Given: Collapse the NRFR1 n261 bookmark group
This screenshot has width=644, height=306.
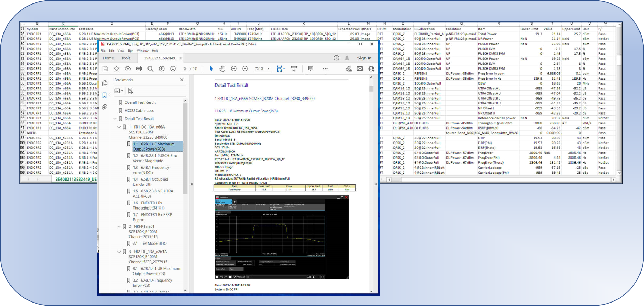Looking at the screenshot, I should tap(119, 227).
